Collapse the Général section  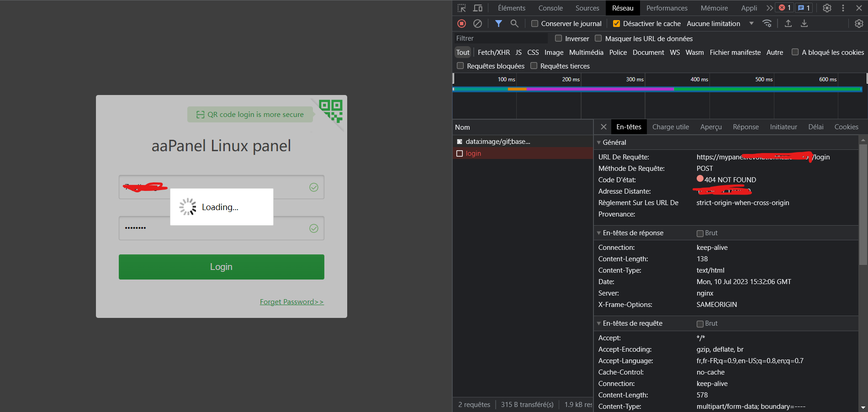599,143
